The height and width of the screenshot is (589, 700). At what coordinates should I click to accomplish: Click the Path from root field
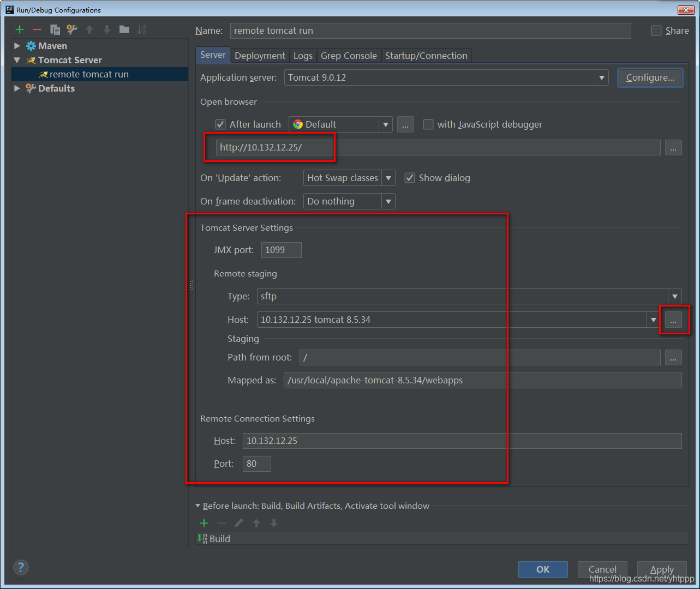pyautogui.click(x=480, y=357)
